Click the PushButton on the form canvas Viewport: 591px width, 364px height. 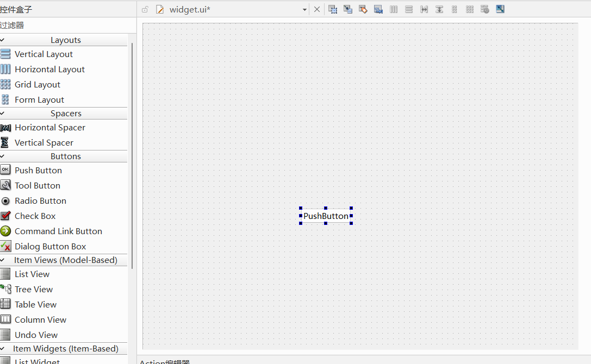(326, 216)
